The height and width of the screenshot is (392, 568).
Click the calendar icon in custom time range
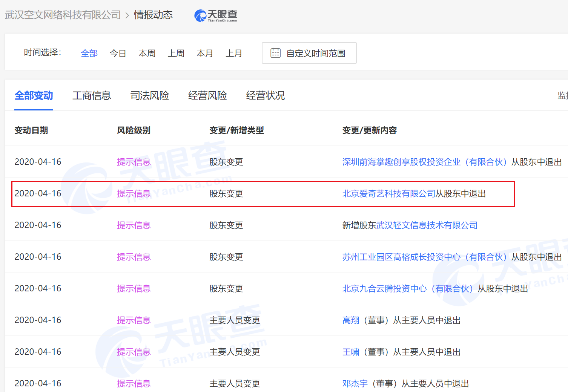[276, 53]
